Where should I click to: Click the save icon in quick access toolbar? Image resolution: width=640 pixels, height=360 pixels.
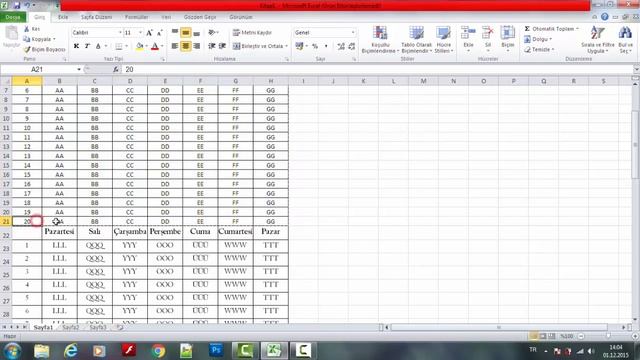coord(17,5)
